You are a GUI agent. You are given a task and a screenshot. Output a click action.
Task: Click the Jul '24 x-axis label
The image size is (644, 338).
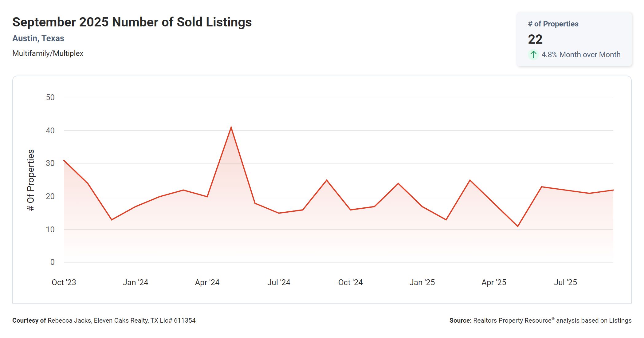(279, 282)
